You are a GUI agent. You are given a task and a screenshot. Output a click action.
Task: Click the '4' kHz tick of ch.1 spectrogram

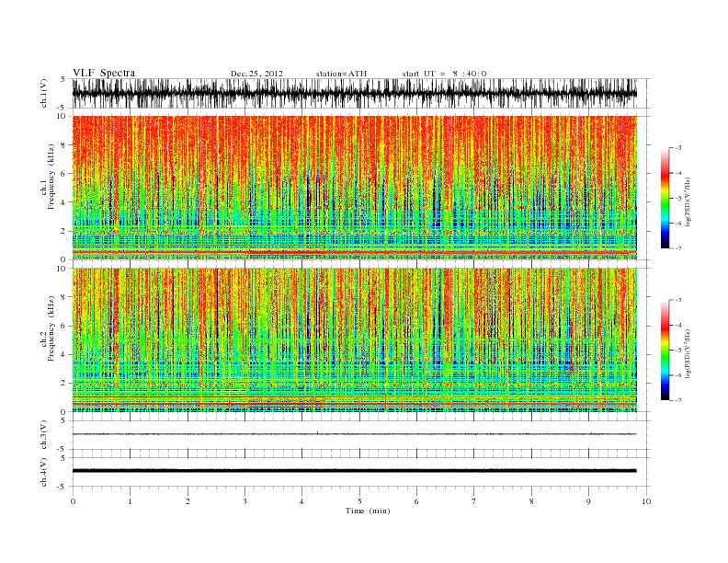point(63,202)
